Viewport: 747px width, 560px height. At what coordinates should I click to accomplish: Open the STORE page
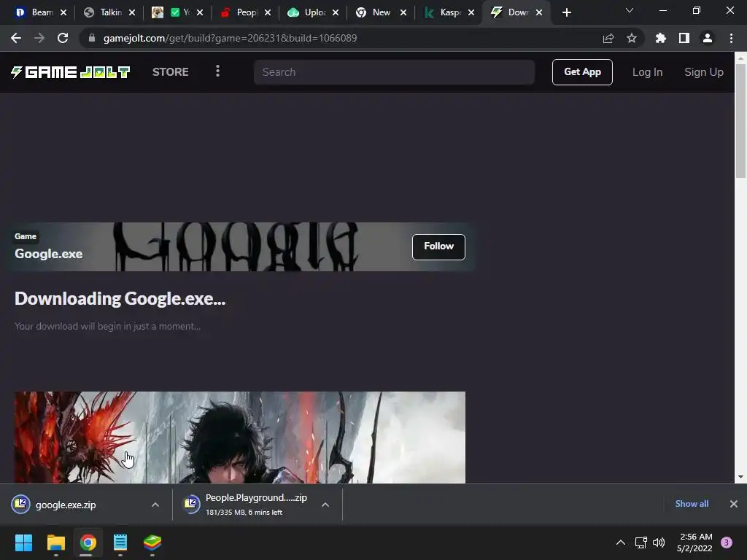coord(171,72)
